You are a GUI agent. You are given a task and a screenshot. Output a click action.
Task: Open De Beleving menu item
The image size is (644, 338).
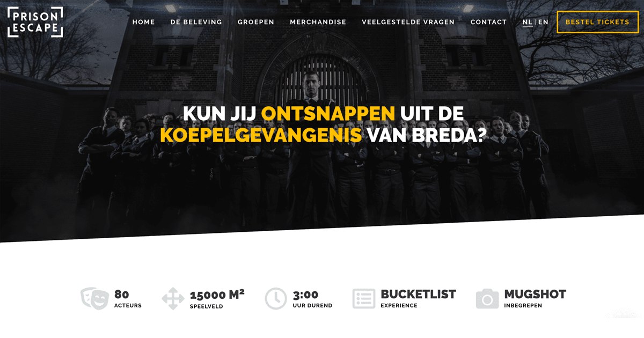[x=196, y=22]
